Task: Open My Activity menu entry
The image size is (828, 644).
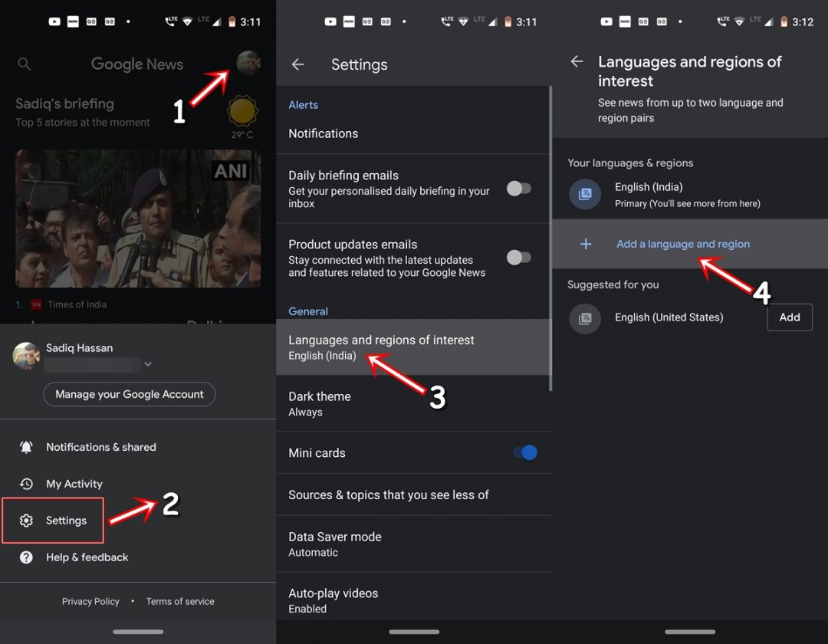Action: (x=138, y=484)
